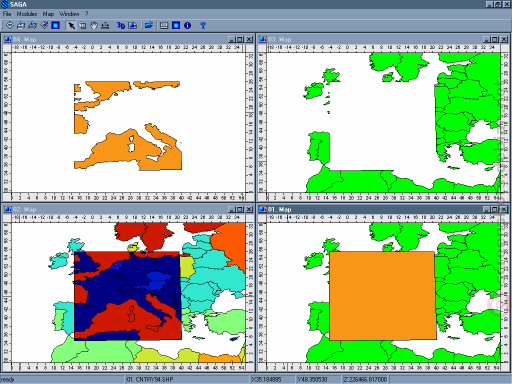Open the File menu
512x384 pixels.
(x=7, y=14)
